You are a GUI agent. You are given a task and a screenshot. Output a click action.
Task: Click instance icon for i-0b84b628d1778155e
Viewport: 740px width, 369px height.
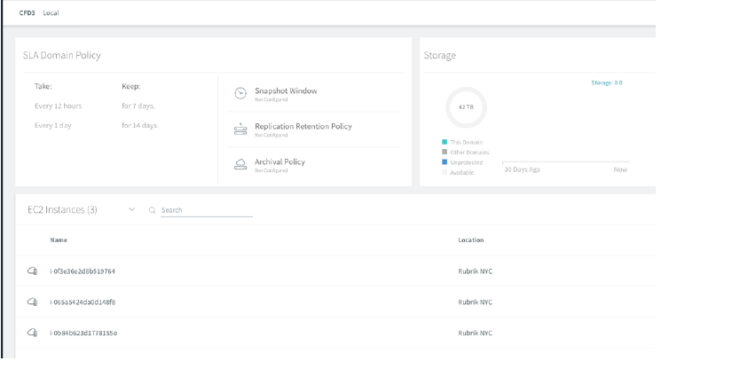click(32, 333)
